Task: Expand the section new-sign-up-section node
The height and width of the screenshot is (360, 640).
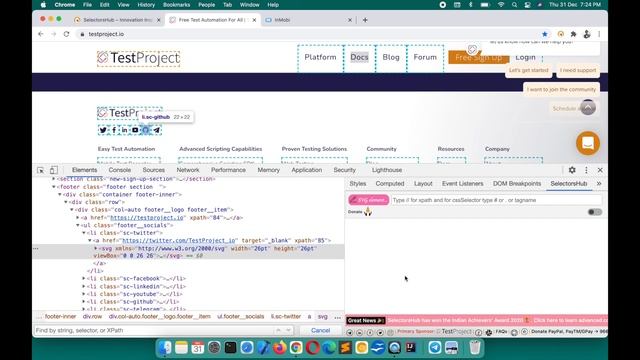Action: tap(53, 179)
